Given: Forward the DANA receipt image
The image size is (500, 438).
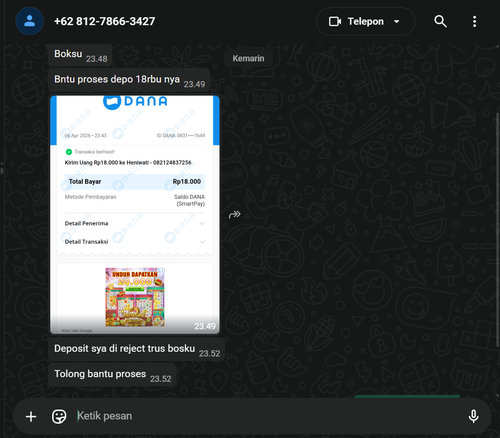Looking at the screenshot, I should click(235, 214).
